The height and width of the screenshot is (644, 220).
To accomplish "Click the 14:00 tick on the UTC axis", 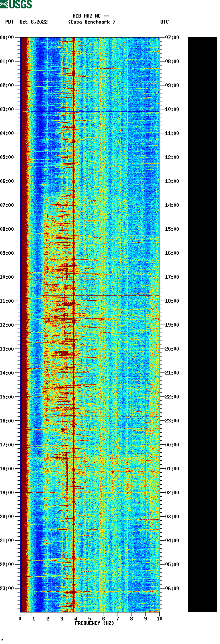I will [x=172, y=205].
